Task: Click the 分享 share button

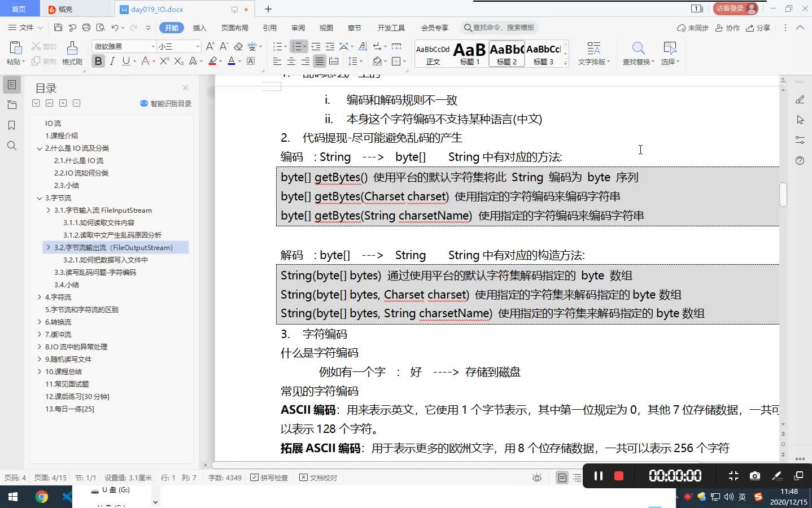Action: point(758,28)
